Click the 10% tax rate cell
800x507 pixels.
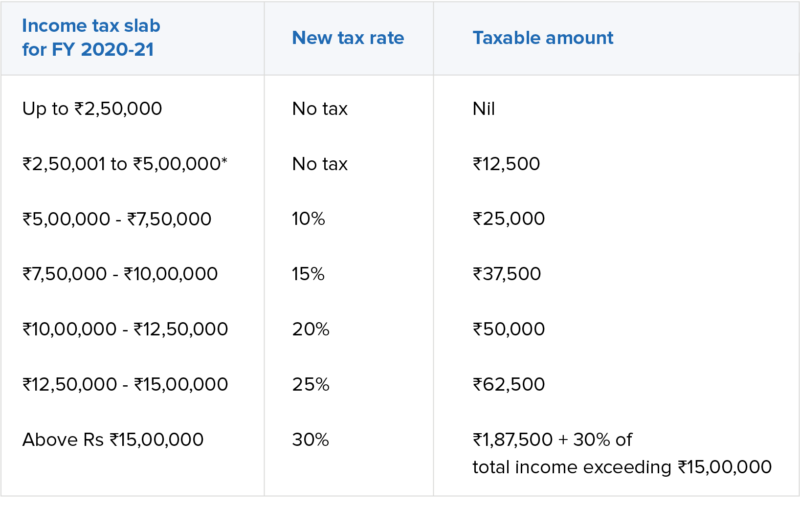coord(308,218)
